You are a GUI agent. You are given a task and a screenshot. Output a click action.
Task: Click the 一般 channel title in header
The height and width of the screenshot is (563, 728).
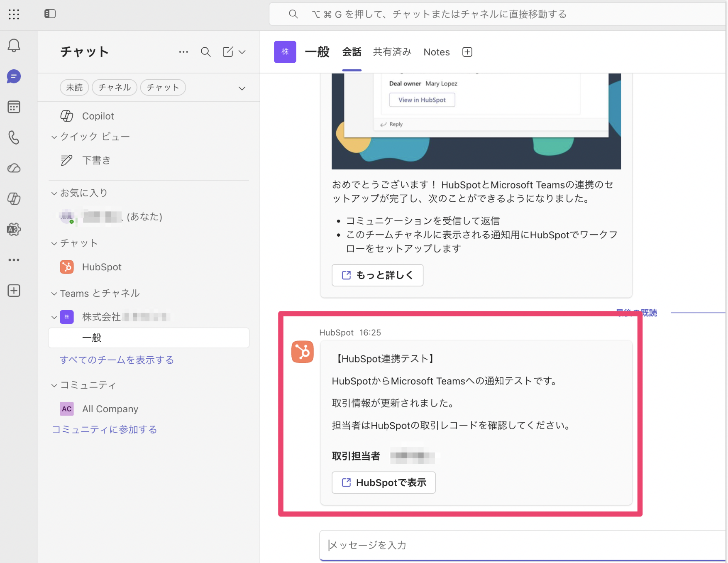317,52
